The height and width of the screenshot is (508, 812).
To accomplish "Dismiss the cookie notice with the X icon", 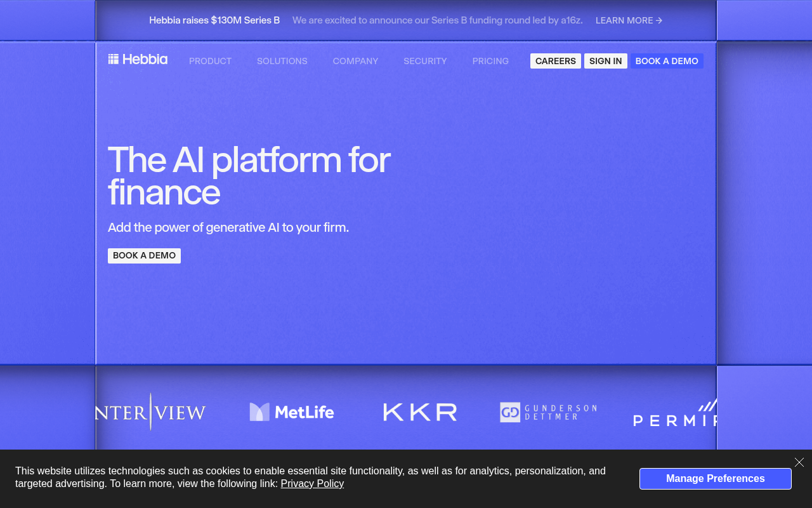I will point(799,462).
